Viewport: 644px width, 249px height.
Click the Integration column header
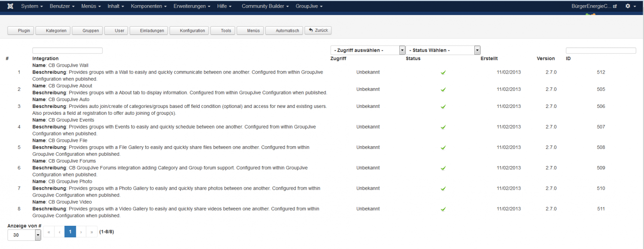coord(46,58)
